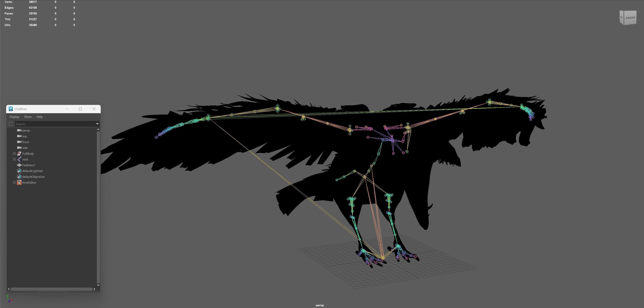Expand the FullBody node
Screen dimensions: 644x308
(14, 154)
